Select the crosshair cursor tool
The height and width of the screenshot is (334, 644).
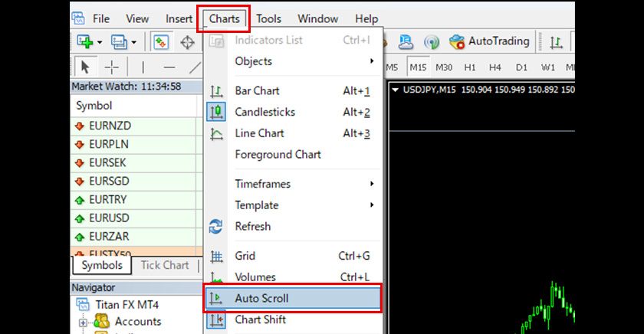[112, 67]
